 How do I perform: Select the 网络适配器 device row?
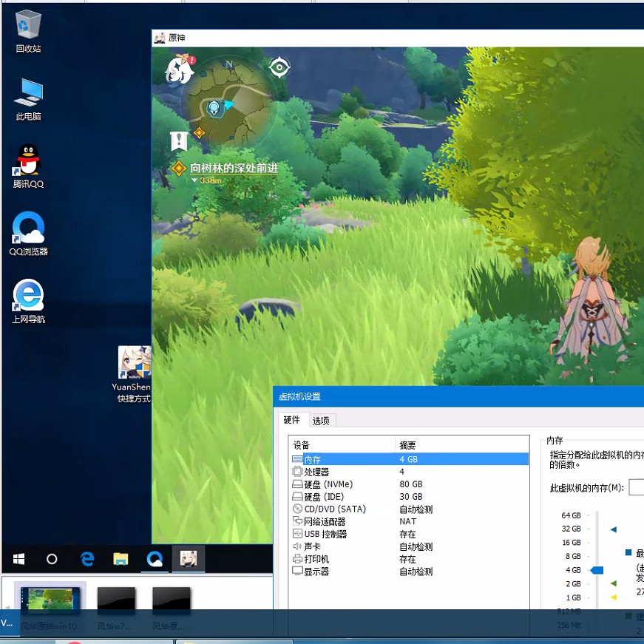click(x=410, y=521)
